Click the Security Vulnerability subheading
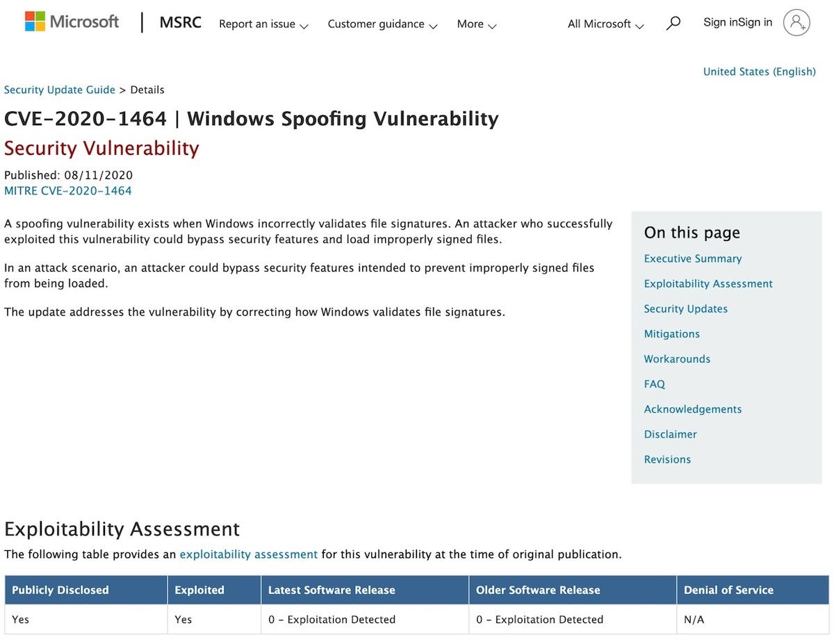This screenshot has width=834, height=644. click(101, 148)
